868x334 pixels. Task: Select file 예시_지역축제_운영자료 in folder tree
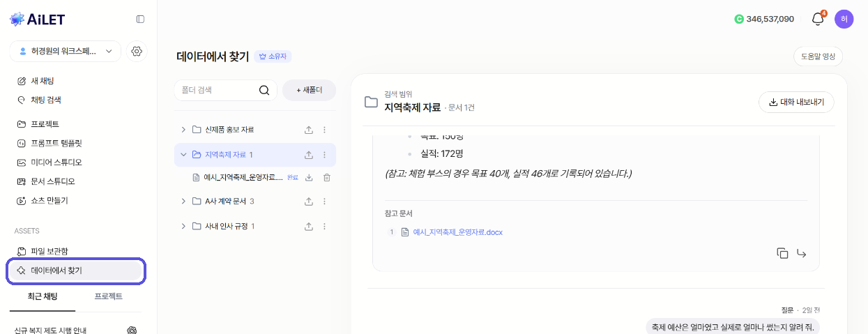pos(243,177)
